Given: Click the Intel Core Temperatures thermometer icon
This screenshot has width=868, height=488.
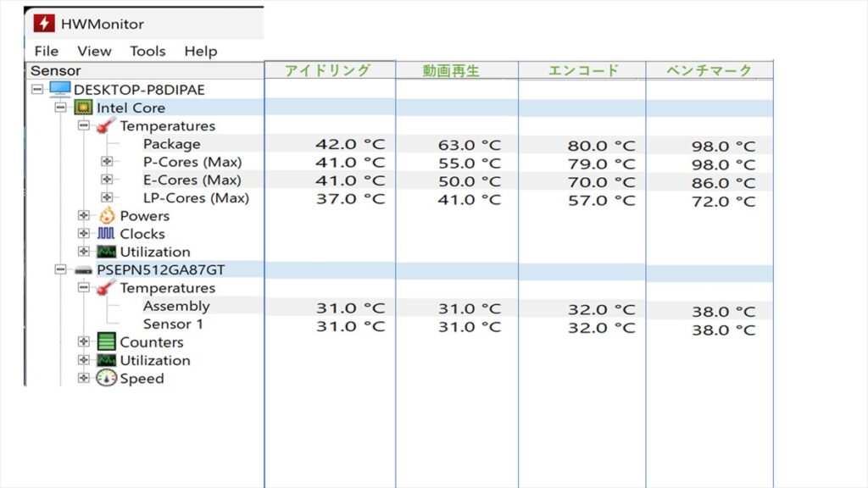Looking at the screenshot, I should 106,125.
